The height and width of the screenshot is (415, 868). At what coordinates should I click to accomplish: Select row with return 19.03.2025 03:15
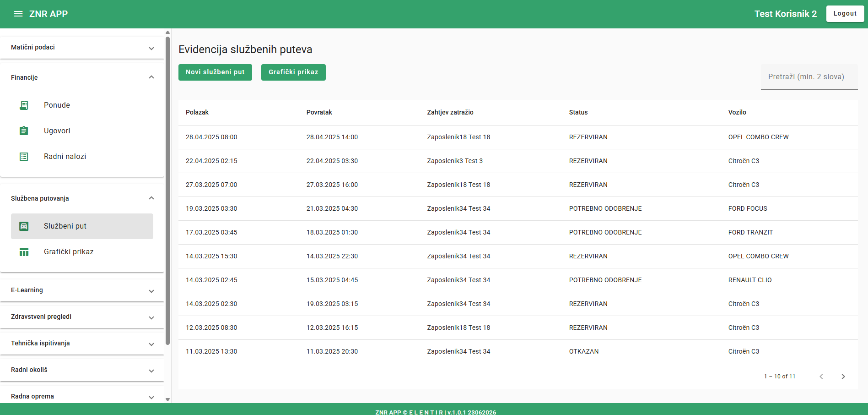(x=518, y=304)
